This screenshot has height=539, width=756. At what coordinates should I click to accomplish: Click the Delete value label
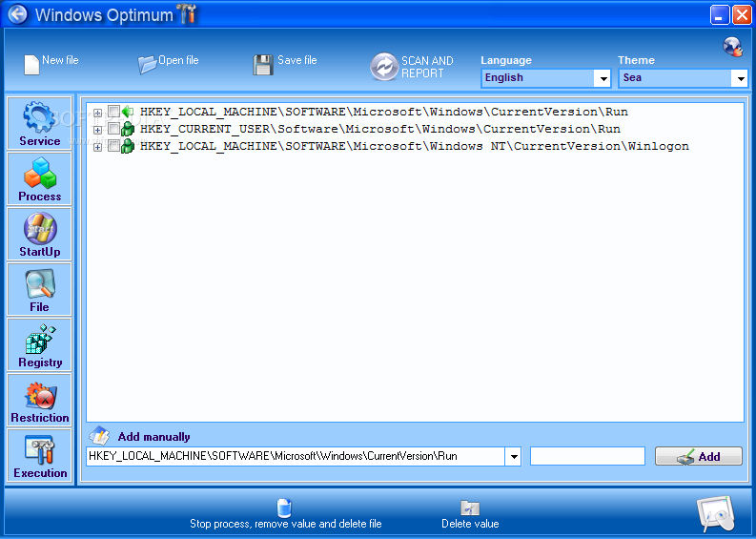coord(470,524)
